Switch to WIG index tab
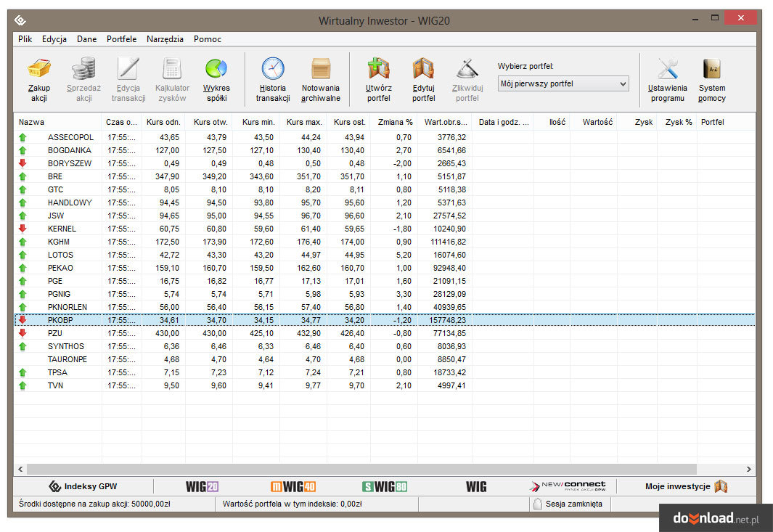This screenshot has width=773, height=532. tap(476, 487)
